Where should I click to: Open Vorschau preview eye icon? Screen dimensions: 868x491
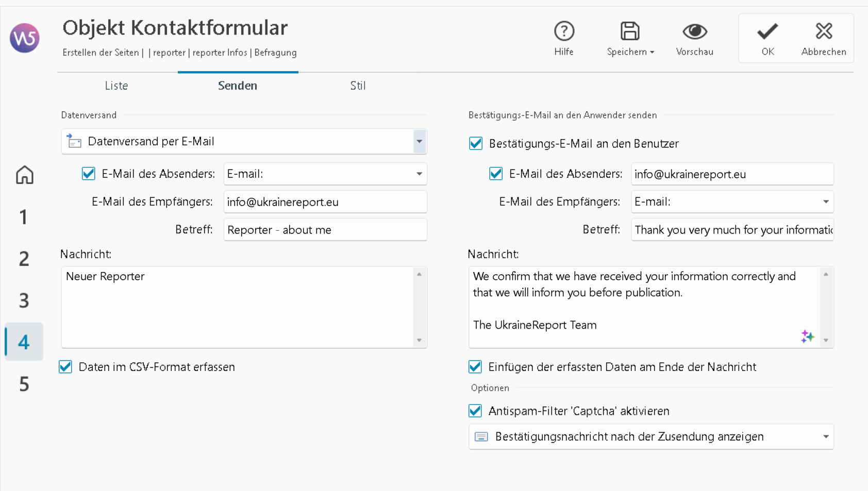694,32
